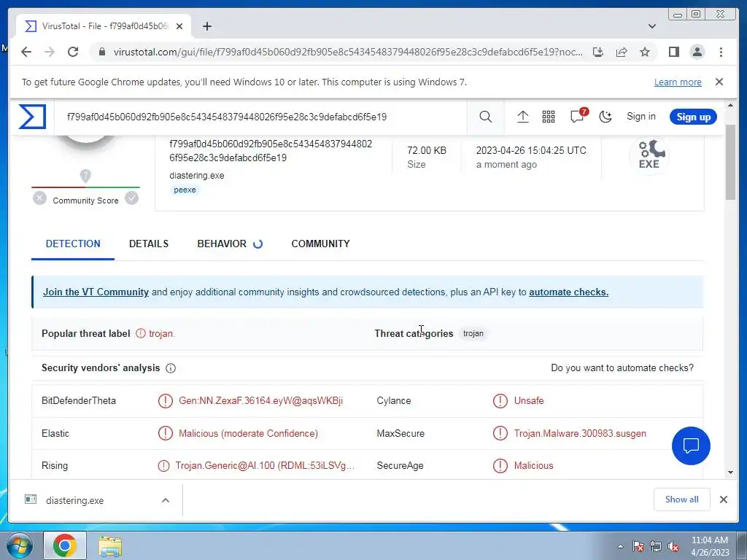The height and width of the screenshot is (560, 747).
Task: Click scrollbar down arrow
Action: point(731,472)
